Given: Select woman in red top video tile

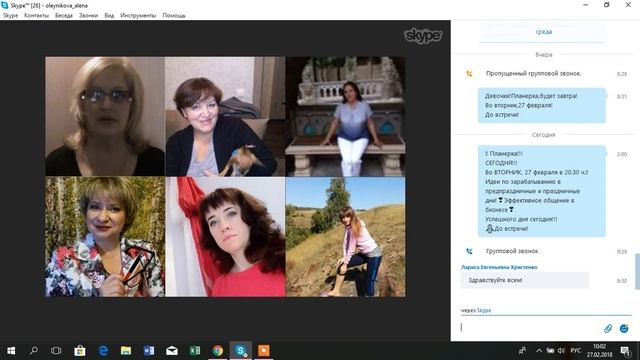Looking at the screenshot, I should pos(225,237).
